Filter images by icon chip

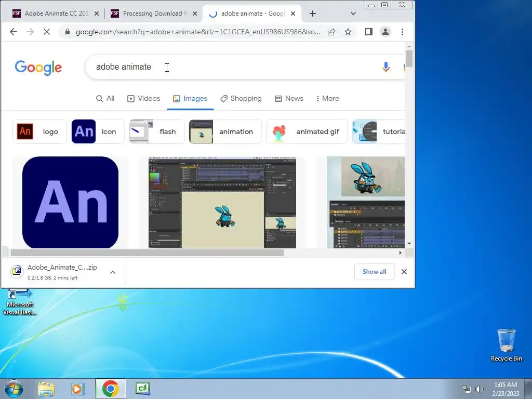pyautogui.click(x=98, y=131)
